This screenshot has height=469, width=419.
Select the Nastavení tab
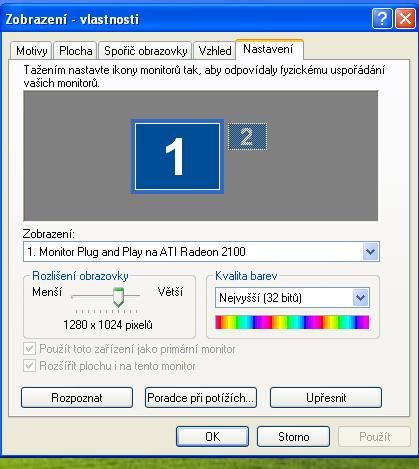tap(269, 49)
